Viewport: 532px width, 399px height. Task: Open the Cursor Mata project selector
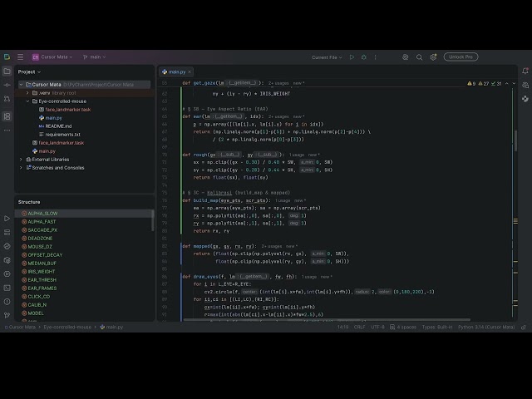(x=52, y=57)
